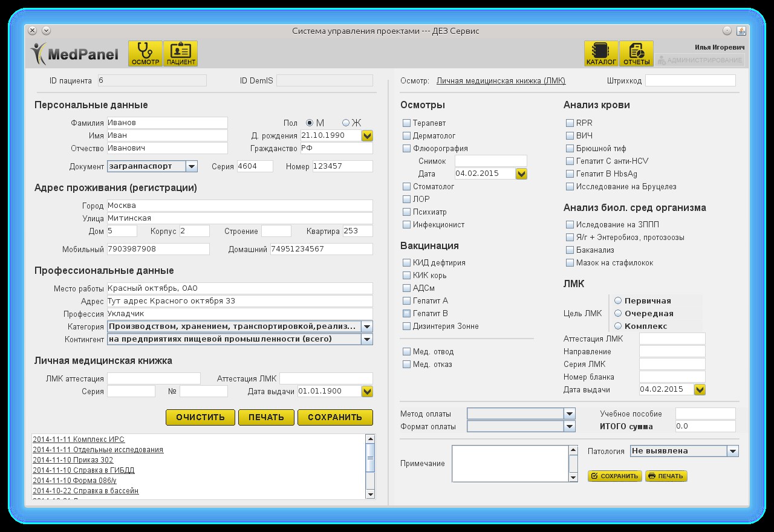Open the Каталог catalog
This screenshot has width=774, height=532.
point(601,53)
